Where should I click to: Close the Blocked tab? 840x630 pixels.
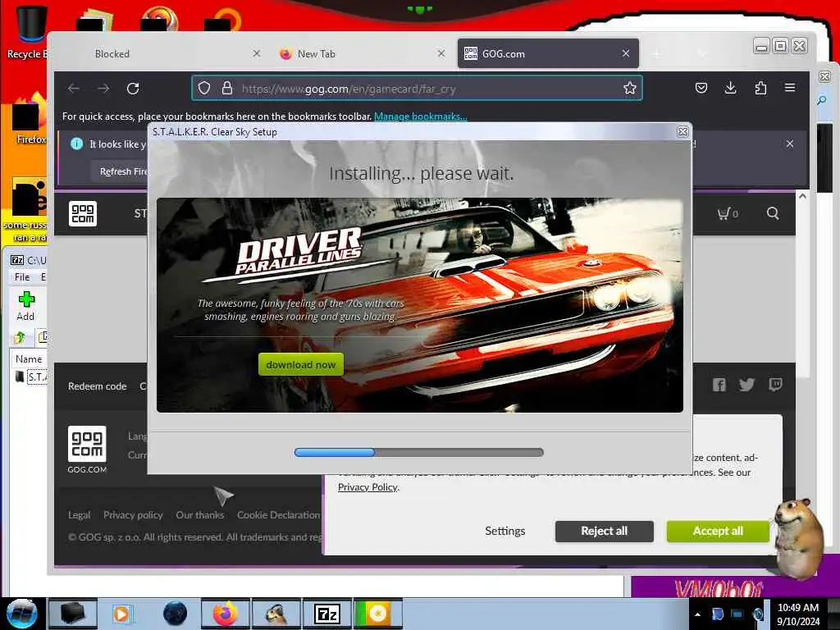click(257, 53)
